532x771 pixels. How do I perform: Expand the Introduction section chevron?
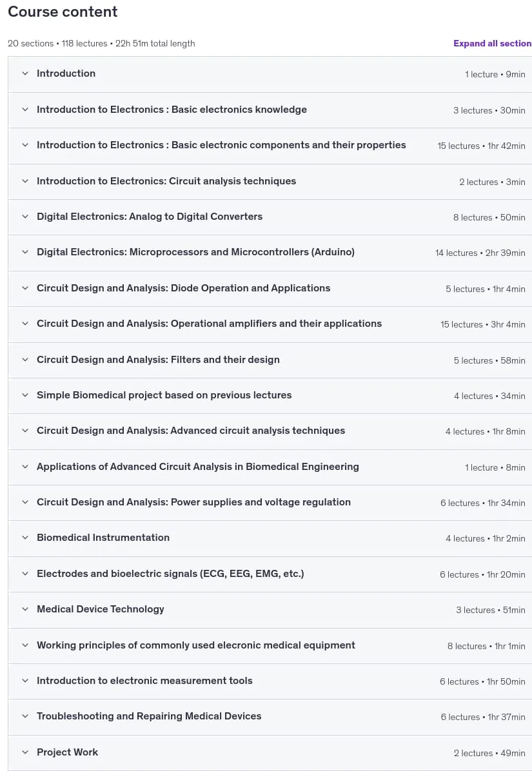pos(25,73)
